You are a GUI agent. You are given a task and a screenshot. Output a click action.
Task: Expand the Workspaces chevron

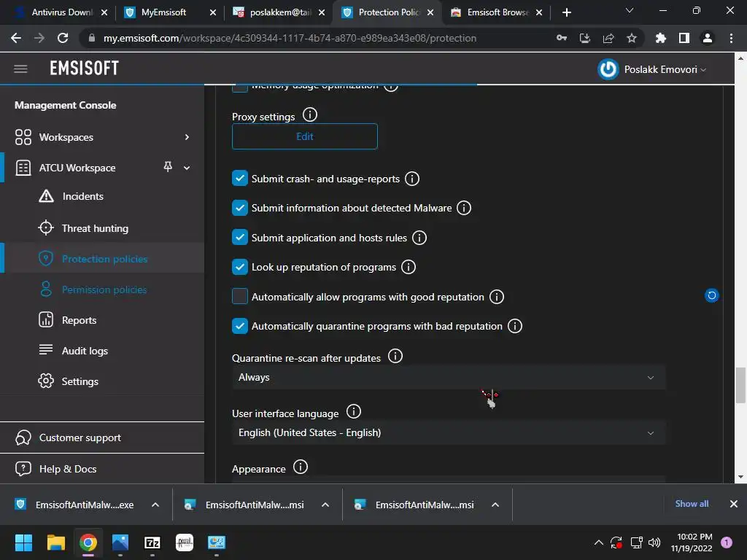point(187,137)
